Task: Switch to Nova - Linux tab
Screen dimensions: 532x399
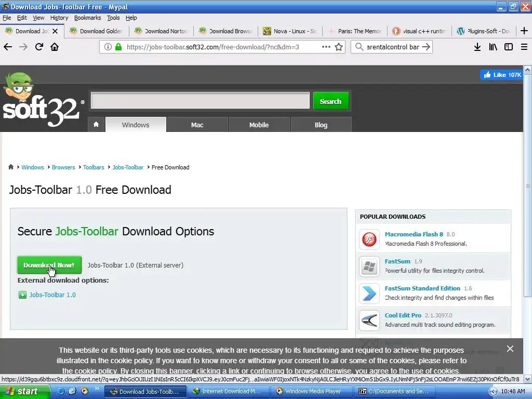Action: coord(290,31)
